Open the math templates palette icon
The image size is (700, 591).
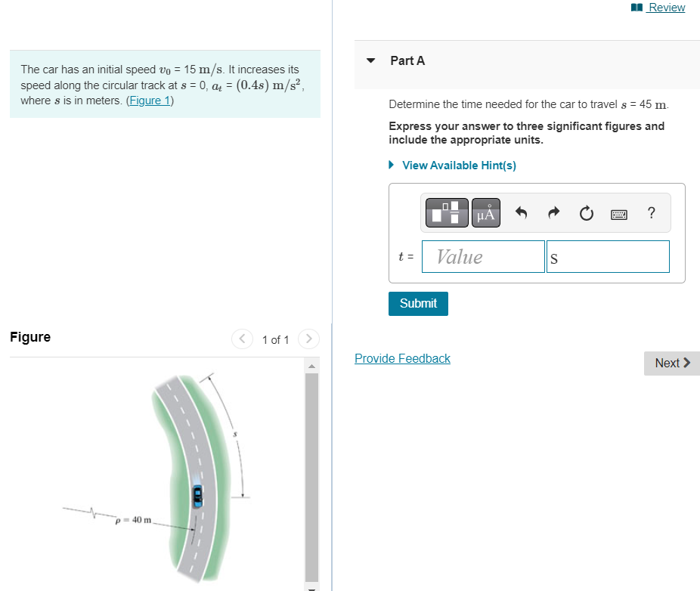pyautogui.click(x=446, y=212)
